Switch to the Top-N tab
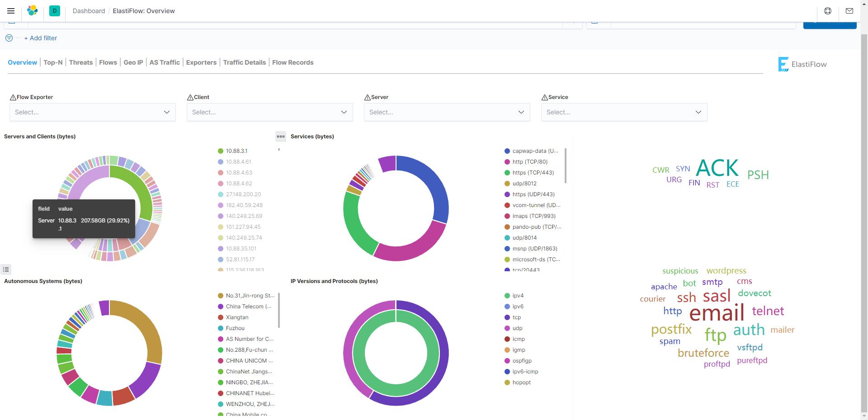 click(x=53, y=62)
